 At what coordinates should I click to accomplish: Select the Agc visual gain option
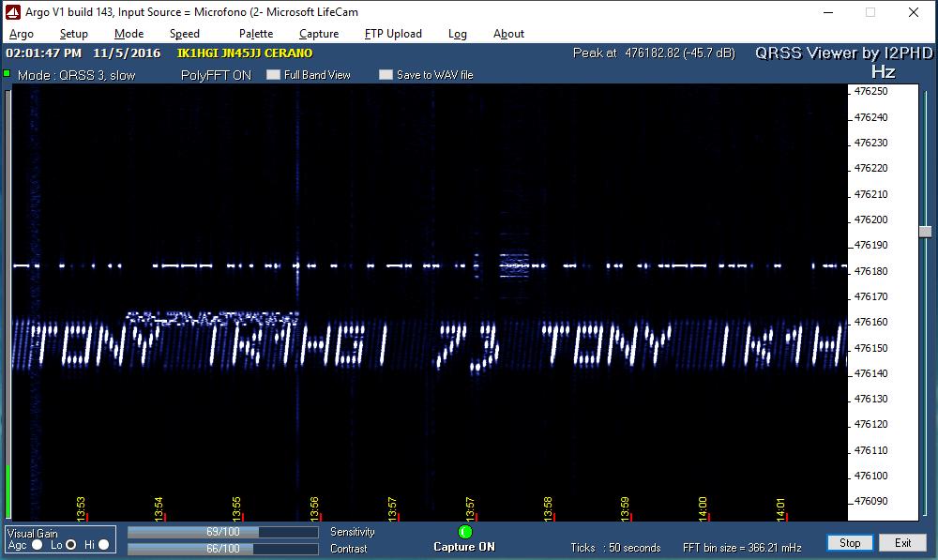tap(38, 544)
